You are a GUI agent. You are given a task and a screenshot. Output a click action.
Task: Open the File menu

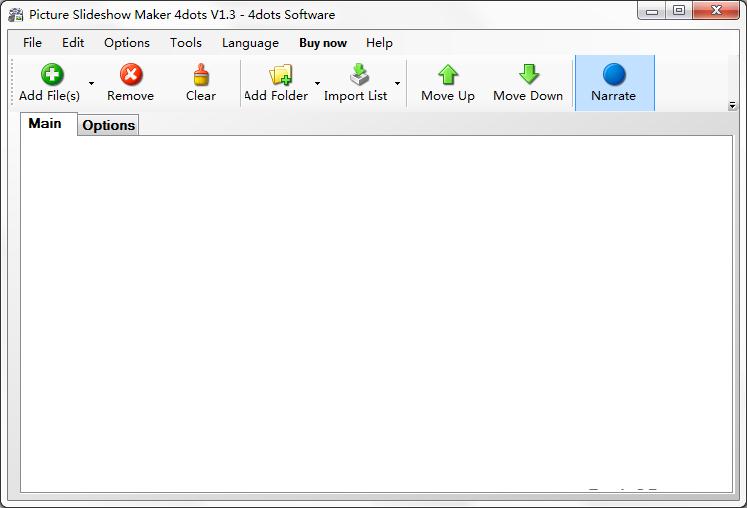(x=32, y=43)
